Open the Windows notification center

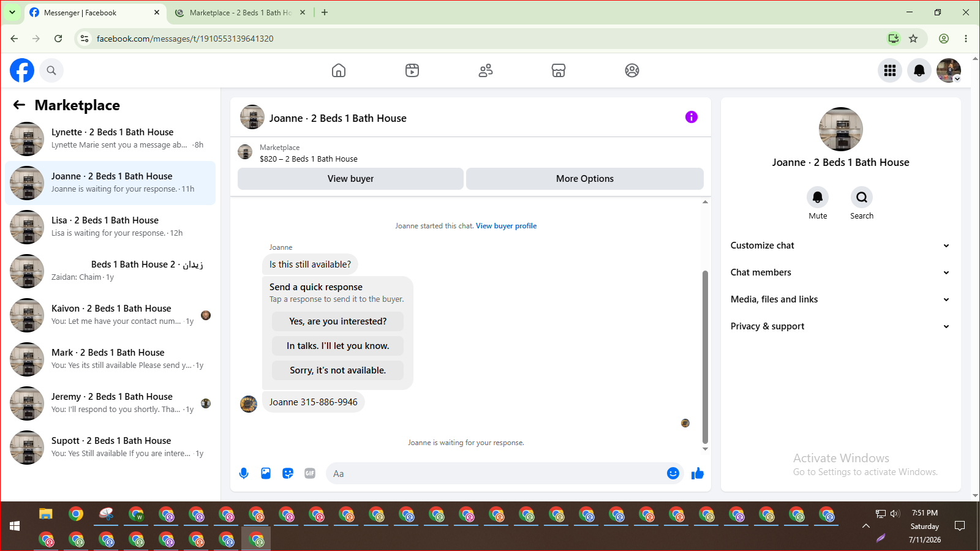point(960,526)
